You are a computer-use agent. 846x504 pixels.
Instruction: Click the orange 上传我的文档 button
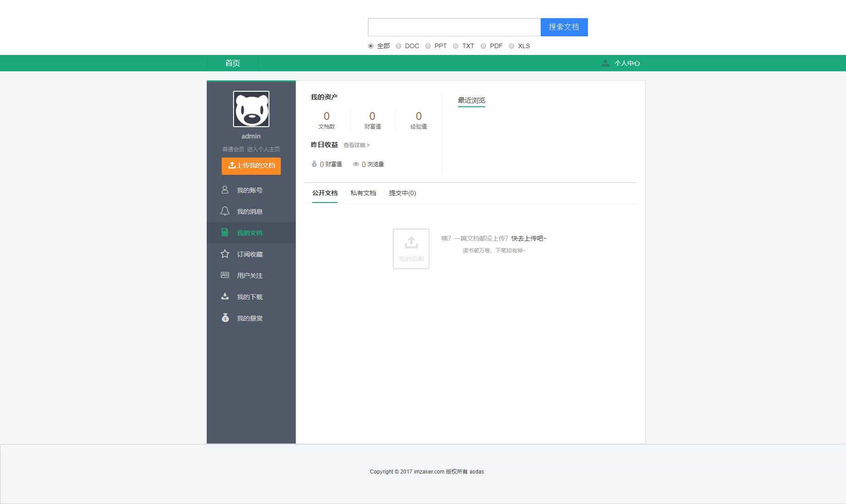pos(251,166)
